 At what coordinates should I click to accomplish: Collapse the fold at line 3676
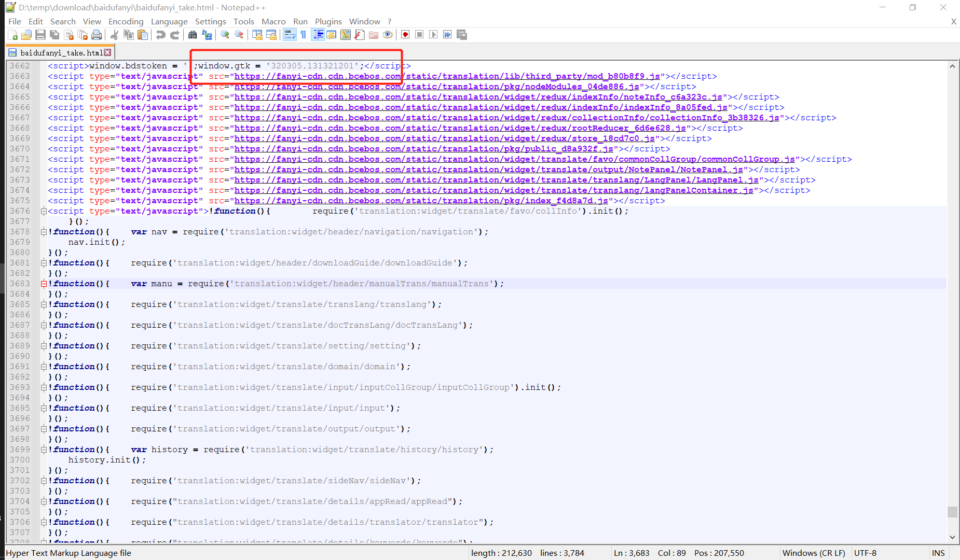44,211
